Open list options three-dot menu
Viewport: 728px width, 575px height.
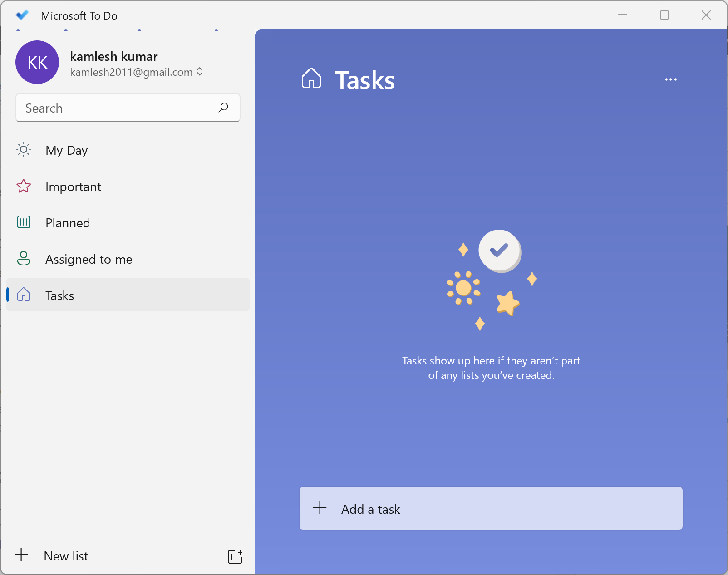[x=671, y=79]
